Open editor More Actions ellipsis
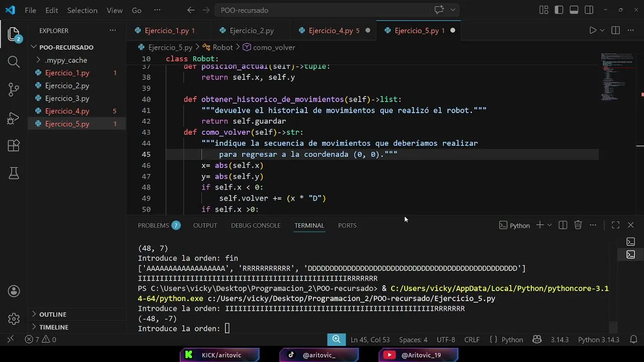The height and width of the screenshot is (362, 644). pyautogui.click(x=631, y=31)
